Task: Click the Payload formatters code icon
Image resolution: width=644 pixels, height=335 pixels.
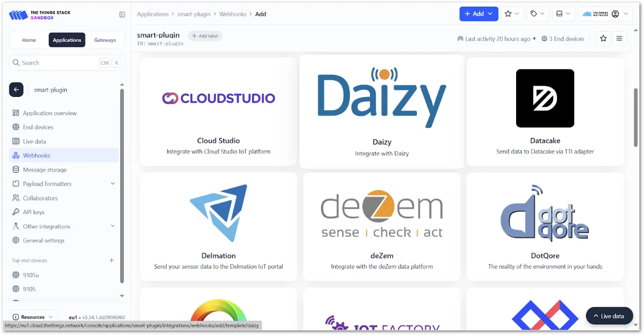Action: pyautogui.click(x=16, y=184)
